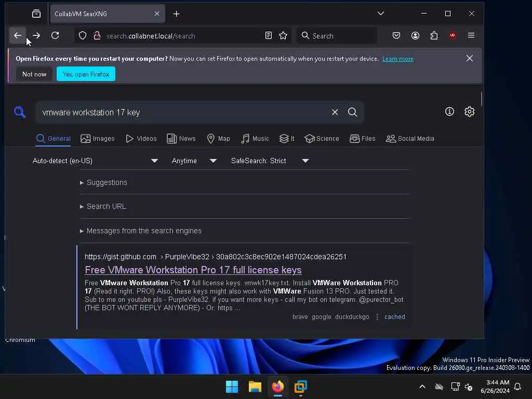This screenshot has width=532, height=399.
Task: Open the SearXNG about info icon
Action: 449,112
